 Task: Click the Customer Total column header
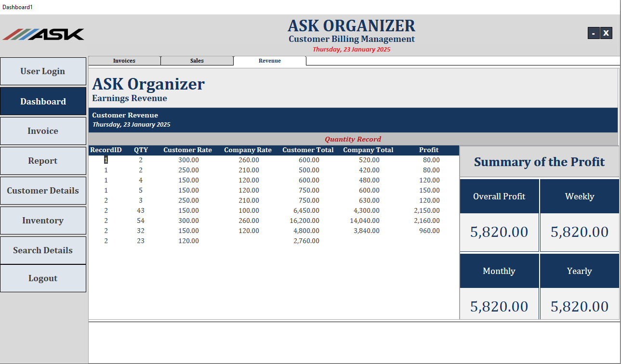coord(308,150)
